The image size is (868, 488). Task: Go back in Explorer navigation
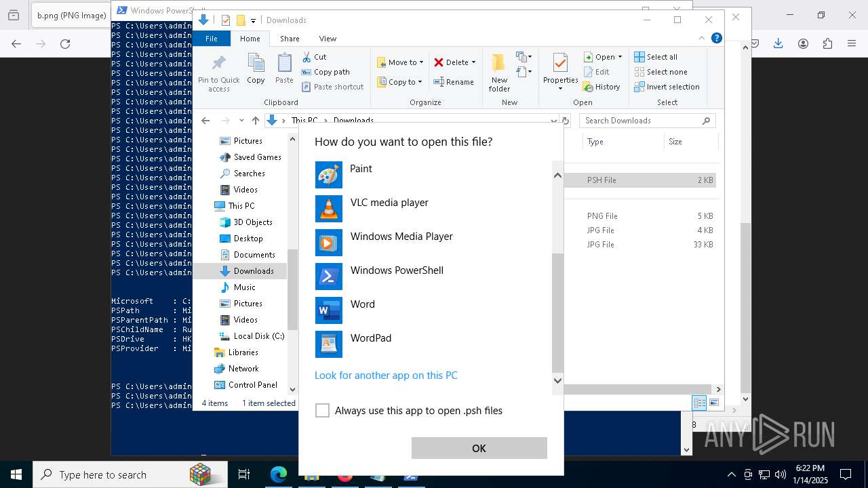pos(205,121)
